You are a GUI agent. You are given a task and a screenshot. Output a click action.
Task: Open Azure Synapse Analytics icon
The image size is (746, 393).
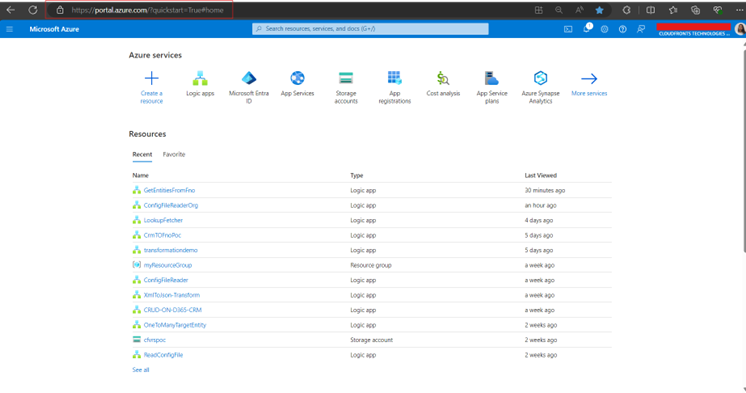click(x=540, y=78)
